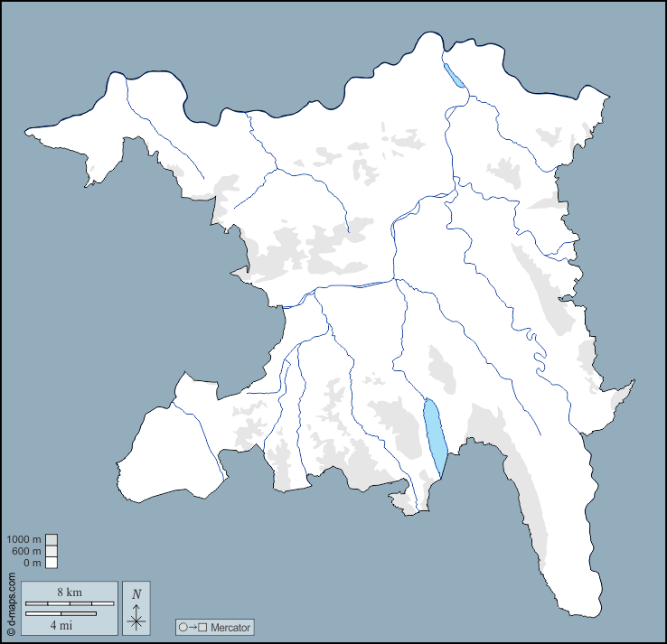Click the '0 m' legend label

click(x=33, y=563)
